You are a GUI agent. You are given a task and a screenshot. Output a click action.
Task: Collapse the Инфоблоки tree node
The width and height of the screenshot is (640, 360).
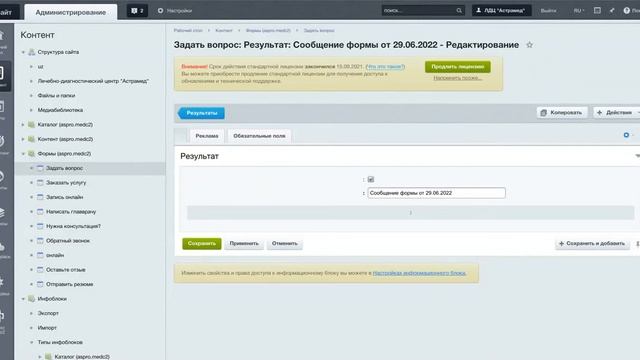(x=23, y=299)
